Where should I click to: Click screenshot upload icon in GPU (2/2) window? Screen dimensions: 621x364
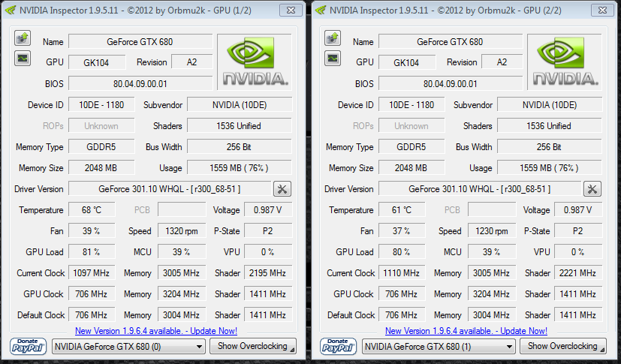coord(333,38)
